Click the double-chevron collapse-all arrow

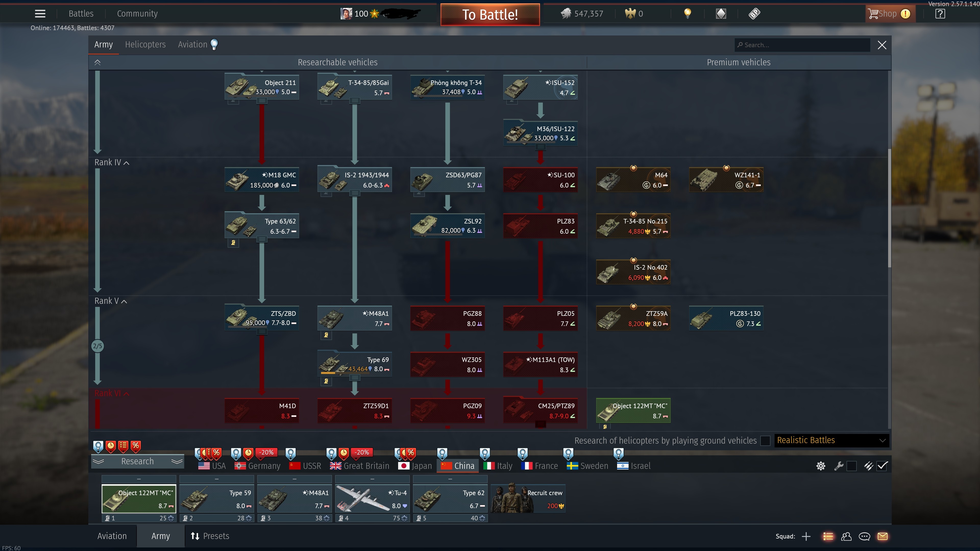pos(97,62)
